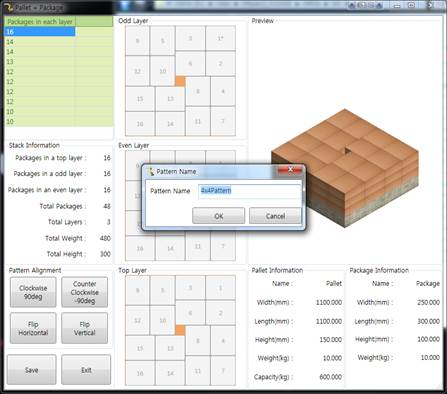Select box 16 in the Top Layer
The image size is (447, 394).
[140, 373]
